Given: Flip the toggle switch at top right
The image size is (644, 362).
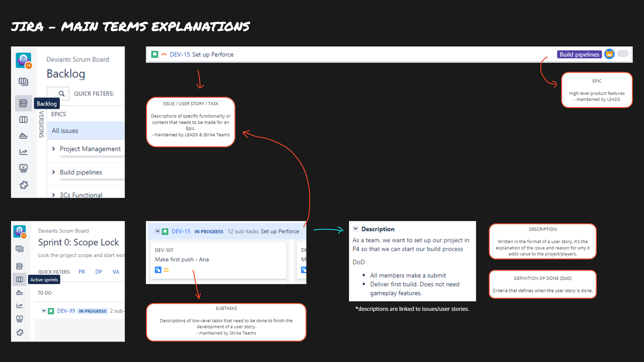Looking at the screenshot, I should (623, 53).
